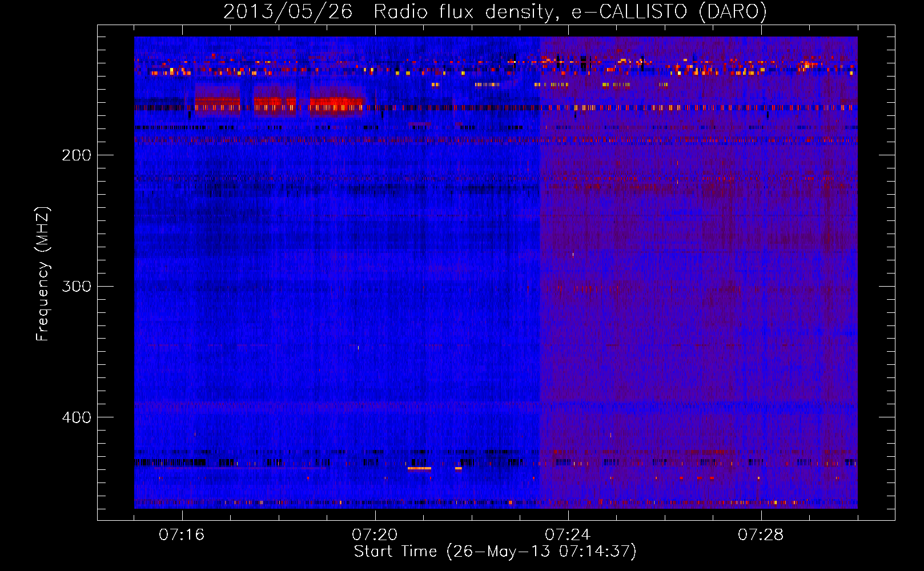Click the 400 frequency tick label
Viewport: 924px width, 571px height.
(77, 417)
